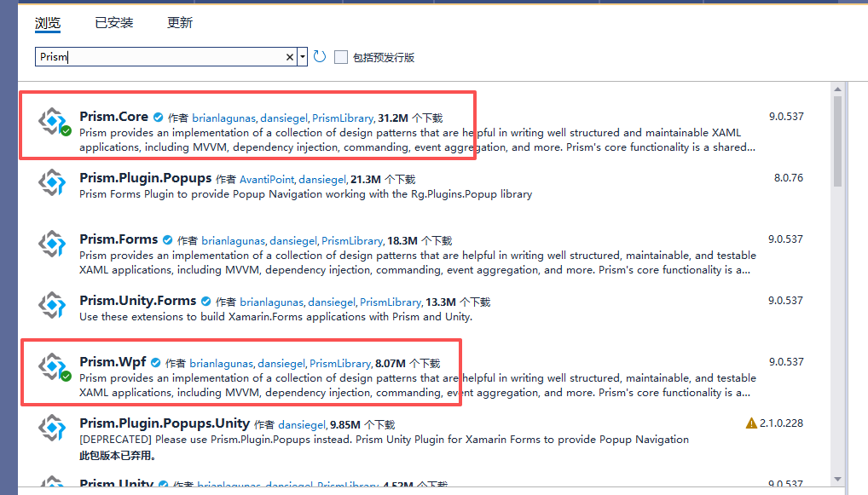Image resolution: width=868 pixels, height=495 pixels.
Task: Click author dansiegel on Prism.Core
Action: [284, 118]
